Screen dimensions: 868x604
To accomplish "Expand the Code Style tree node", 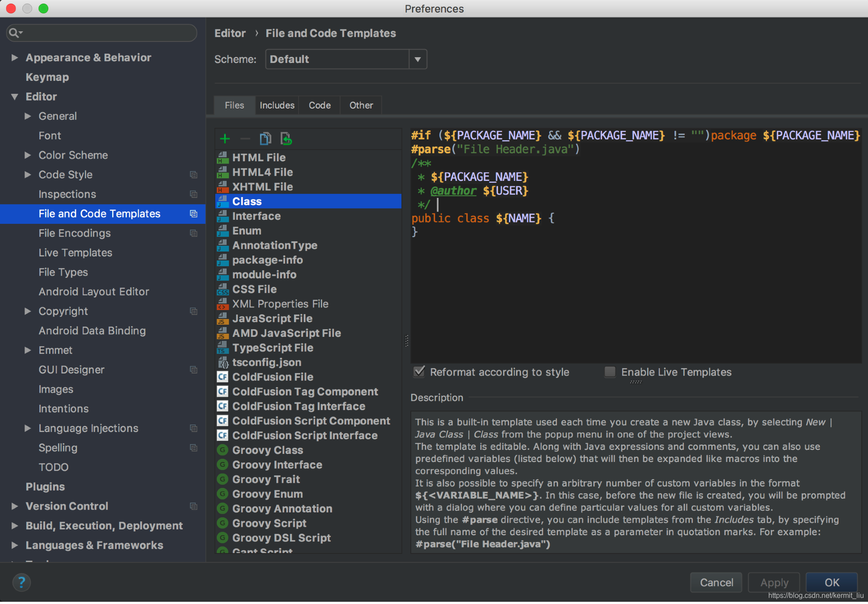I will (x=28, y=175).
